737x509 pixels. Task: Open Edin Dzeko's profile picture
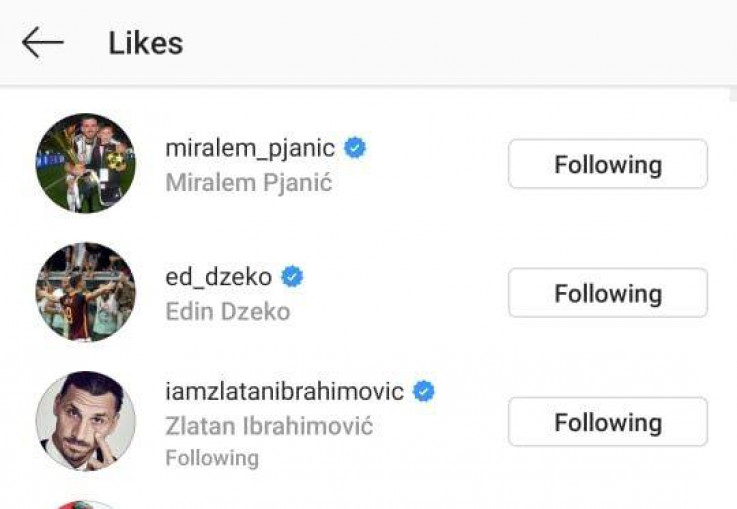click(85, 291)
